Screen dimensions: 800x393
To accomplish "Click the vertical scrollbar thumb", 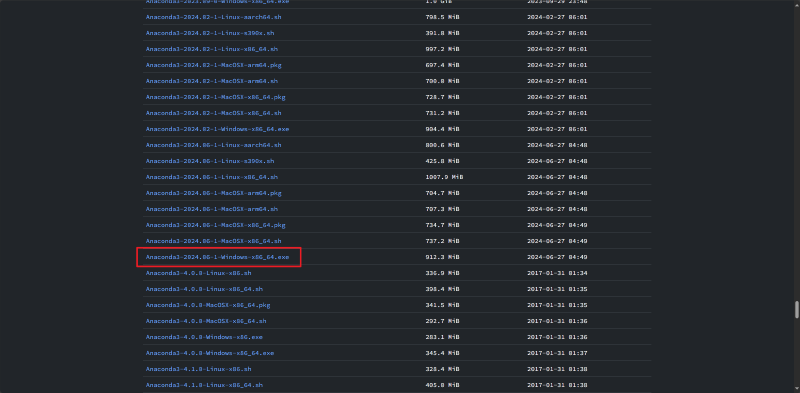I will (796, 310).
